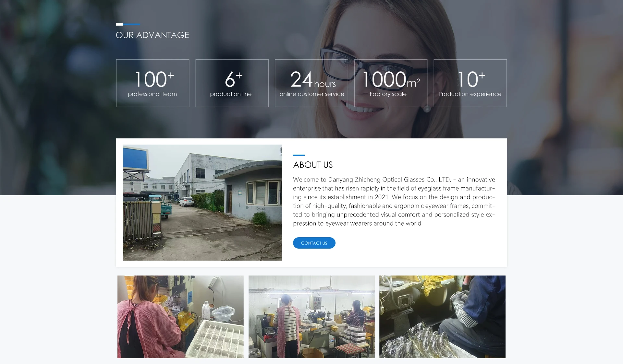Click the ABOUT US heading
The width and height of the screenshot is (623, 364).
(x=313, y=165)
